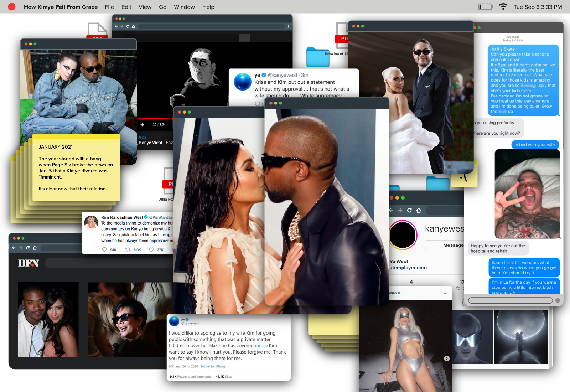Like the Kim Kardashian West tweet

coord(151,250)
